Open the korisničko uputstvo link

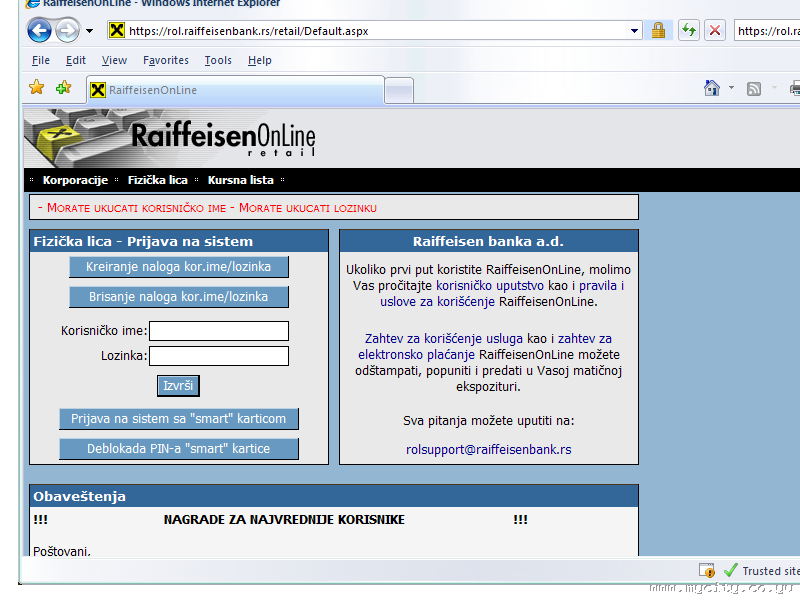[x=490, y=286]
